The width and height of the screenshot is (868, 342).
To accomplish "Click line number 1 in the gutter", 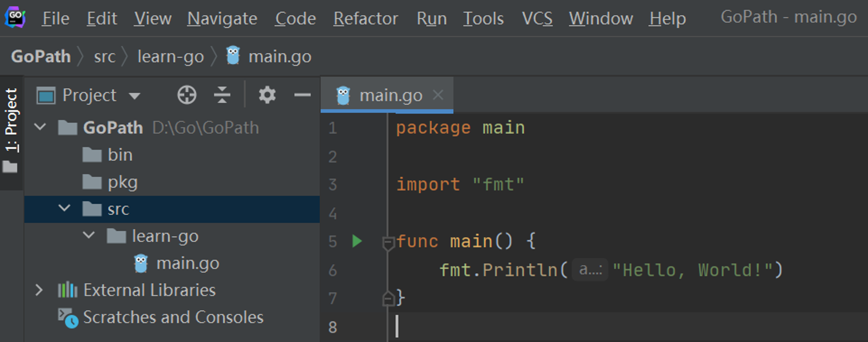I will (x=333, y=128).
